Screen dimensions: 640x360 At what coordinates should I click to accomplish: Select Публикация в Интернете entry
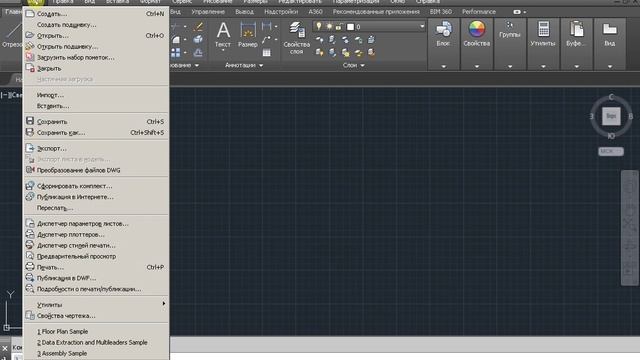pos(96,197)
